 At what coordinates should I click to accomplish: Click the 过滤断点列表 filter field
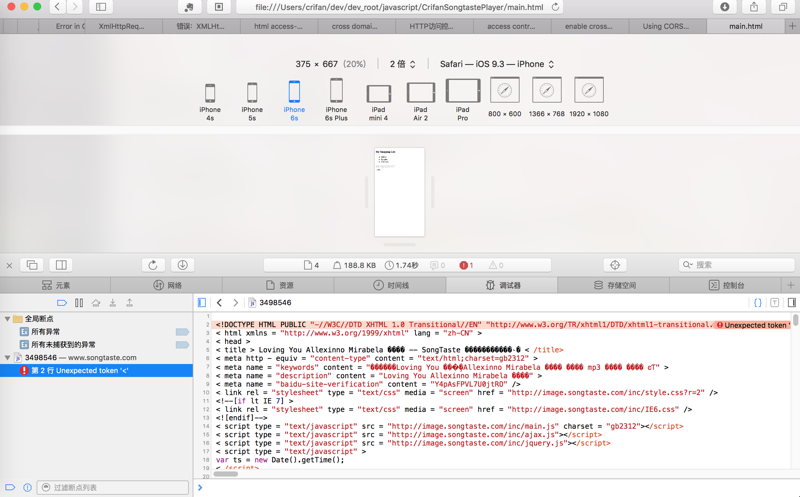point(114,487)
